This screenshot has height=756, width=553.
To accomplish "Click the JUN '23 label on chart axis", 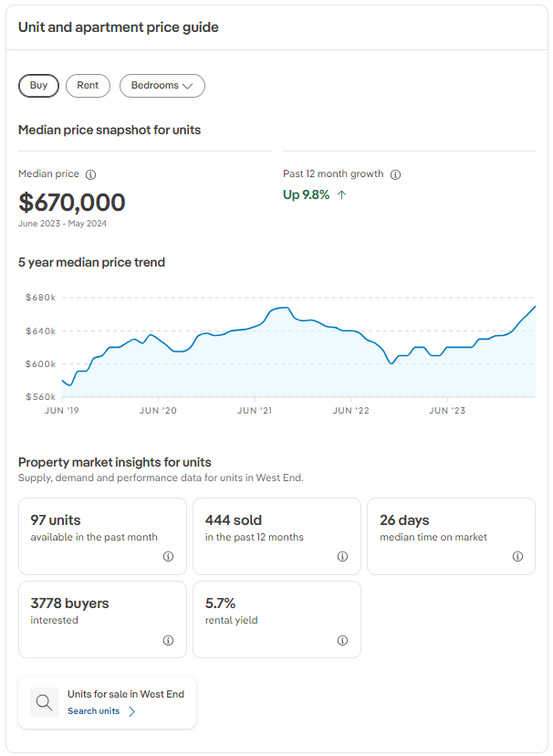I will pos(447,411).
